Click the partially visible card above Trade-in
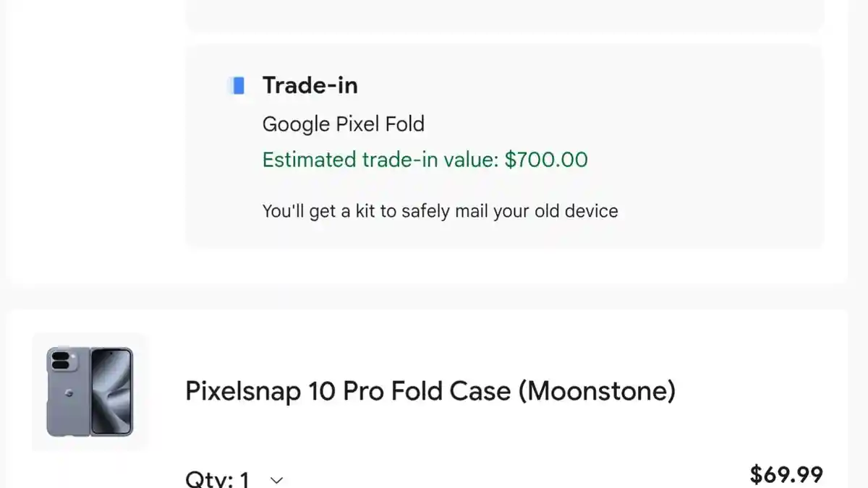Image resolution: width=868 pixels, height=488 pixels. (x=505, y=14)
